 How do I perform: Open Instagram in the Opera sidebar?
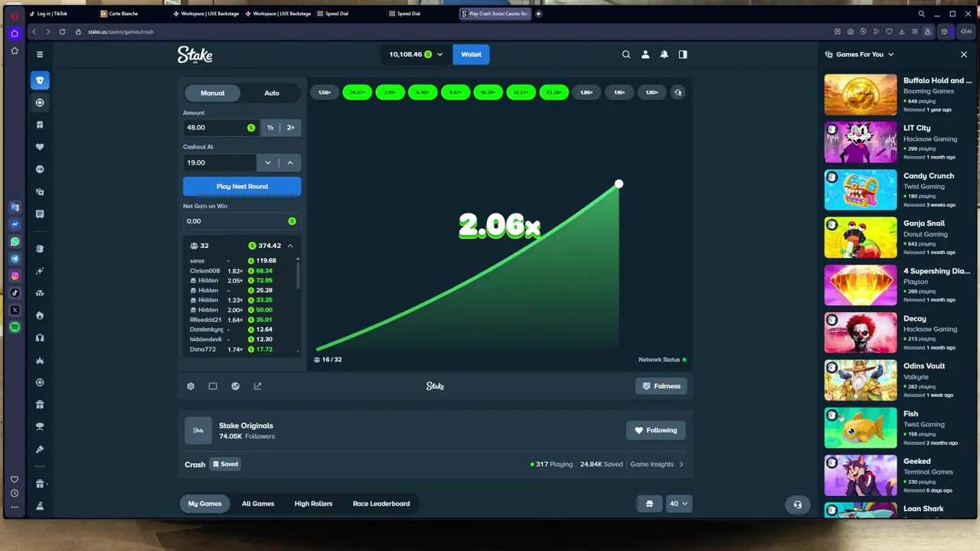[x=15, y=275]
